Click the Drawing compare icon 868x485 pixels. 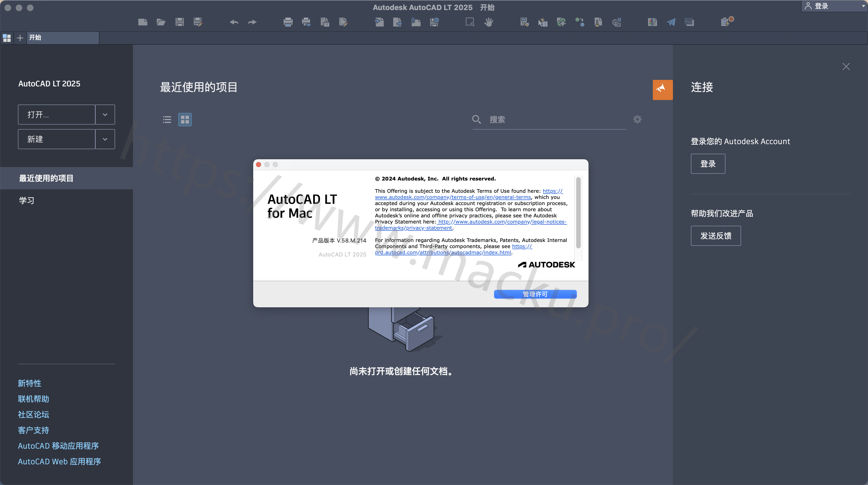652,22
